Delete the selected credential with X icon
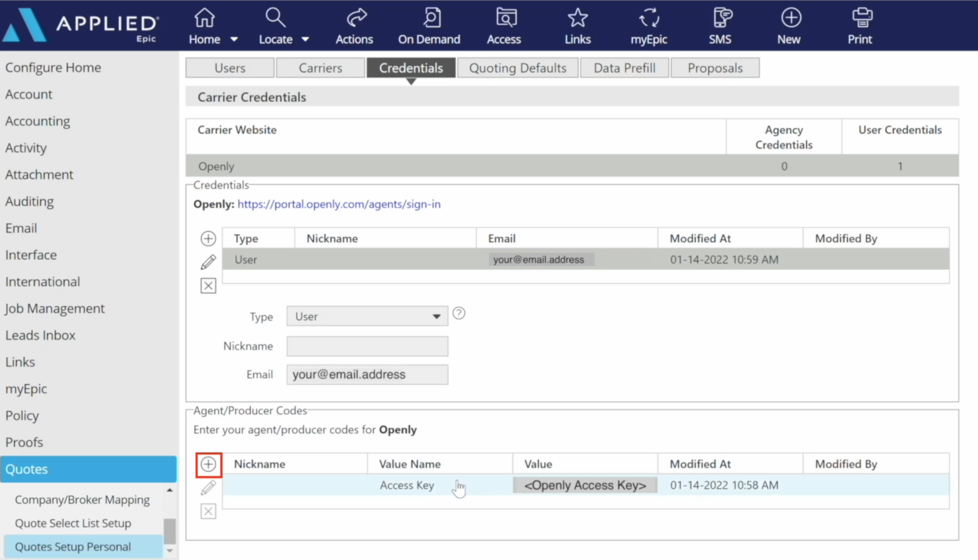Screen dimensions: 978x560 click(208, 286)
